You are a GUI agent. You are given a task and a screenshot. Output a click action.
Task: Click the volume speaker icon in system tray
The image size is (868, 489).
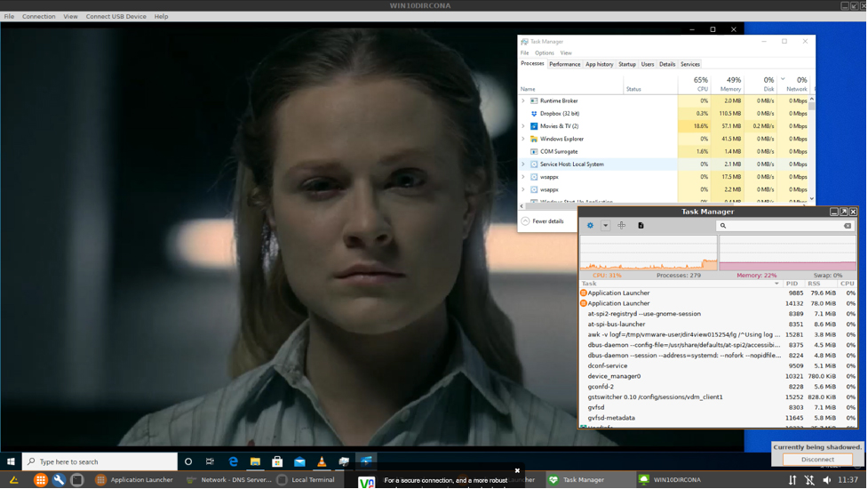point(826,480)
